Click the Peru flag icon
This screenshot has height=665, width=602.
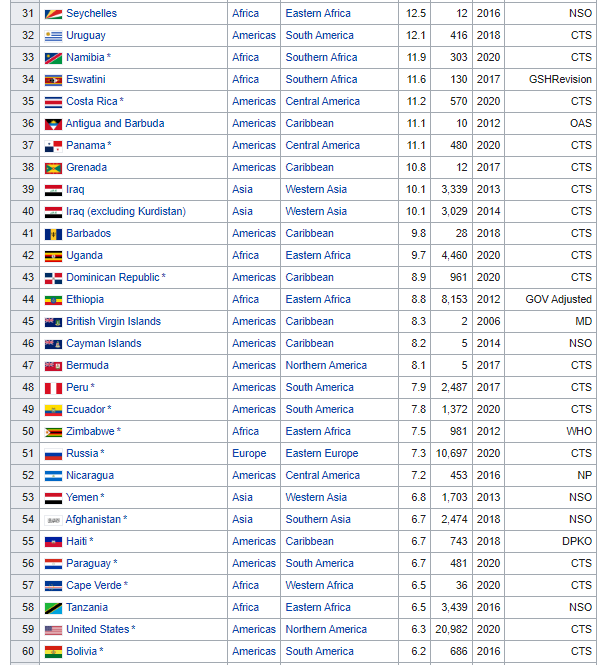tap(53, 388)
